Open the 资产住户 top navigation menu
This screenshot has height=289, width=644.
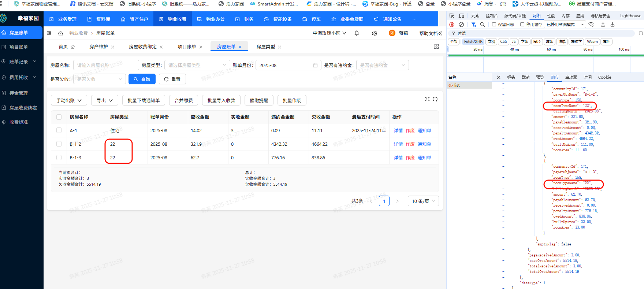[x=134, y=19]
